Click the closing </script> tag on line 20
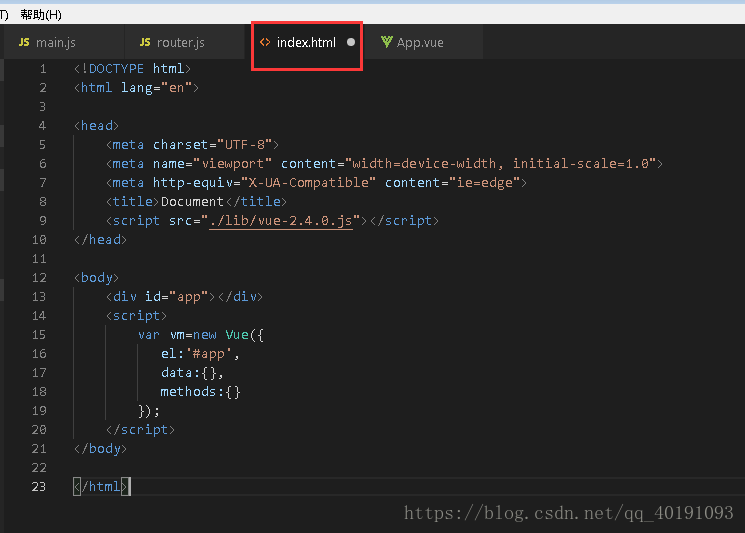Screen dimensions: 745x533 tap(140, 430)
